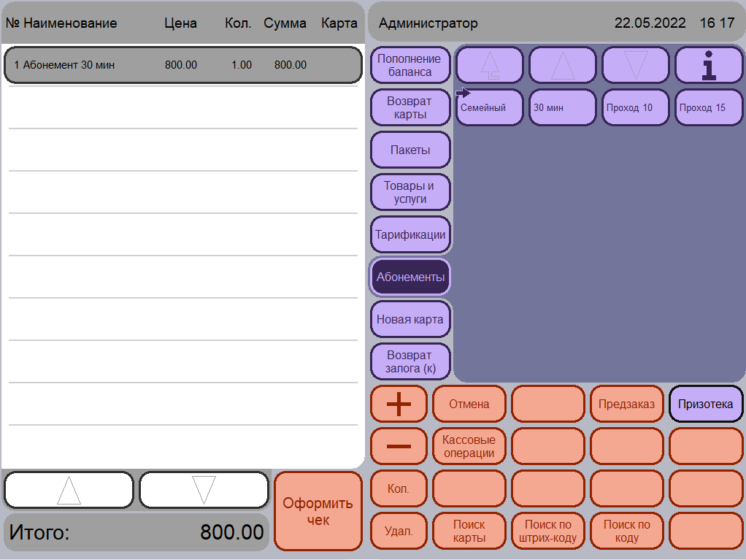This screenshot has height=560, width=746.
Task: Open the Новая карта section
Action: pyautogui.click(x=410, y=319)
